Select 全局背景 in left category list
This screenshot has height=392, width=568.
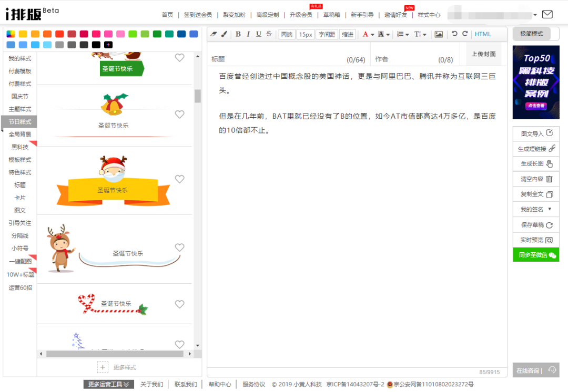click(x=20, y=135)
